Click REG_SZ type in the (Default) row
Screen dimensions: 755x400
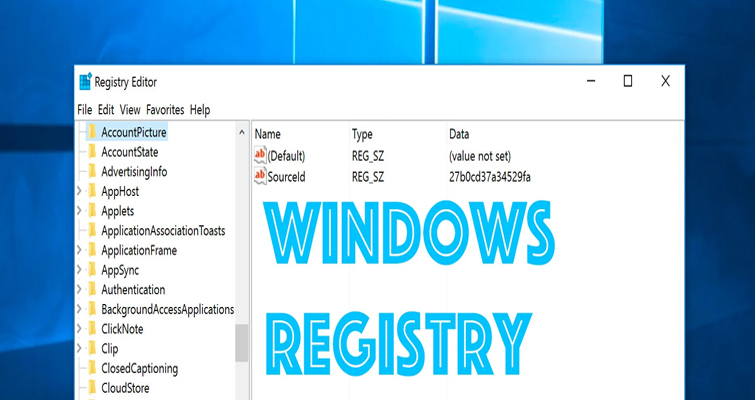click(x=368, y=156)
